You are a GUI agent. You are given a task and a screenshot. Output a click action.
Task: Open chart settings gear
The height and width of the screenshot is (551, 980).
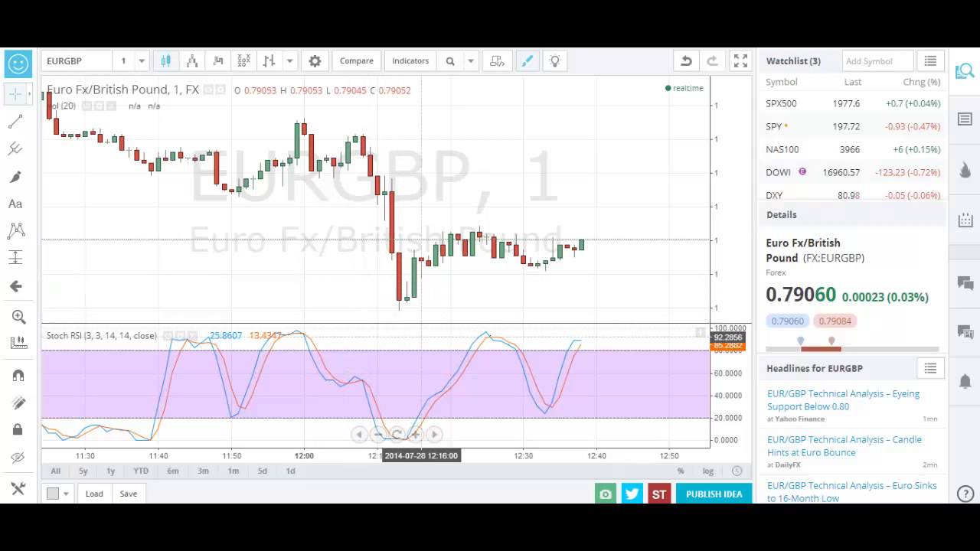pos(315,61)
